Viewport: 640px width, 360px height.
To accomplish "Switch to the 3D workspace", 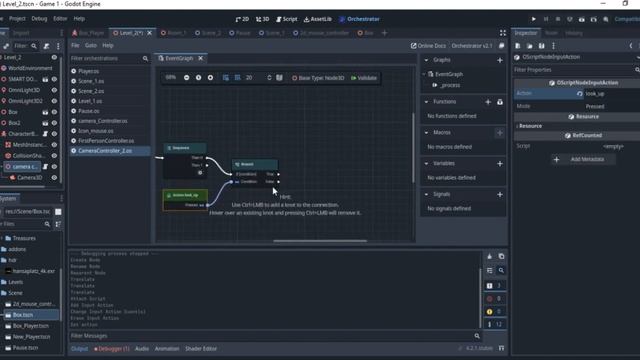I will 262,19.
